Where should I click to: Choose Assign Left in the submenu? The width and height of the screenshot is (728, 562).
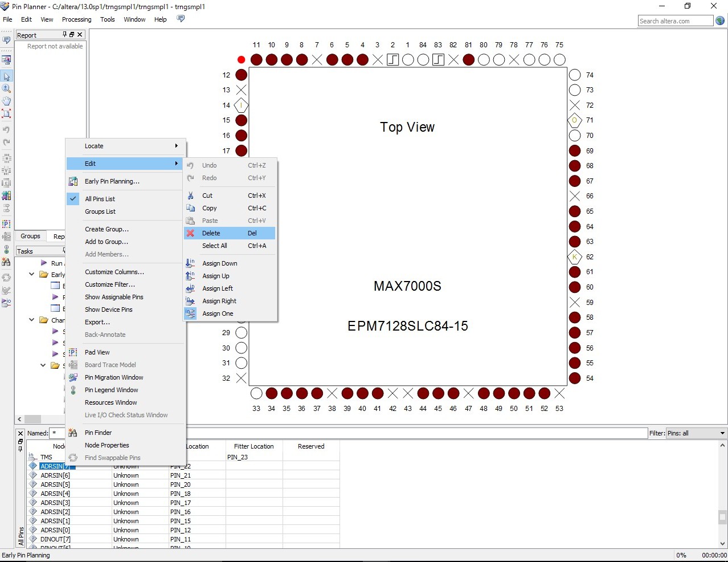click(230, 288)
